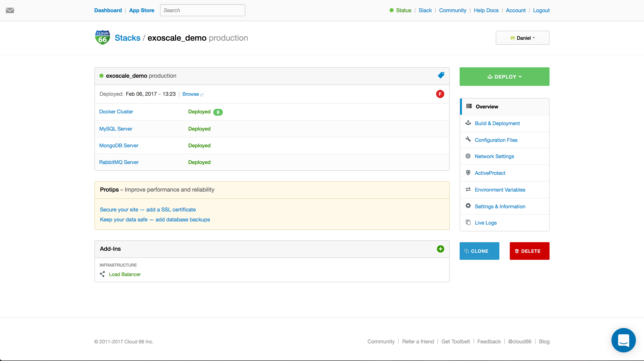Click inside the Search field
644x361 pixels.
click(x=202, y=10)
